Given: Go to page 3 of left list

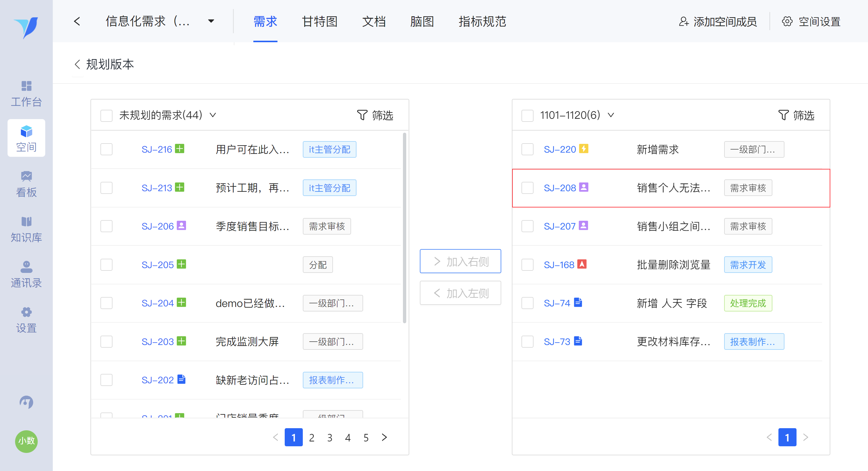Looking at the screenshot, I should tap(330, 437).
